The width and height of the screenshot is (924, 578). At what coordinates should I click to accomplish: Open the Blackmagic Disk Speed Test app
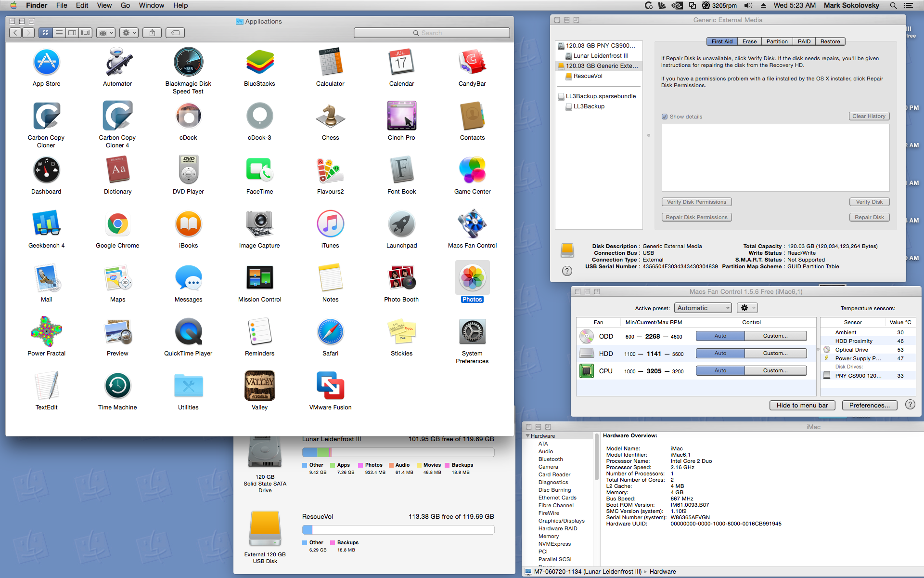click(x=188, y=63)
